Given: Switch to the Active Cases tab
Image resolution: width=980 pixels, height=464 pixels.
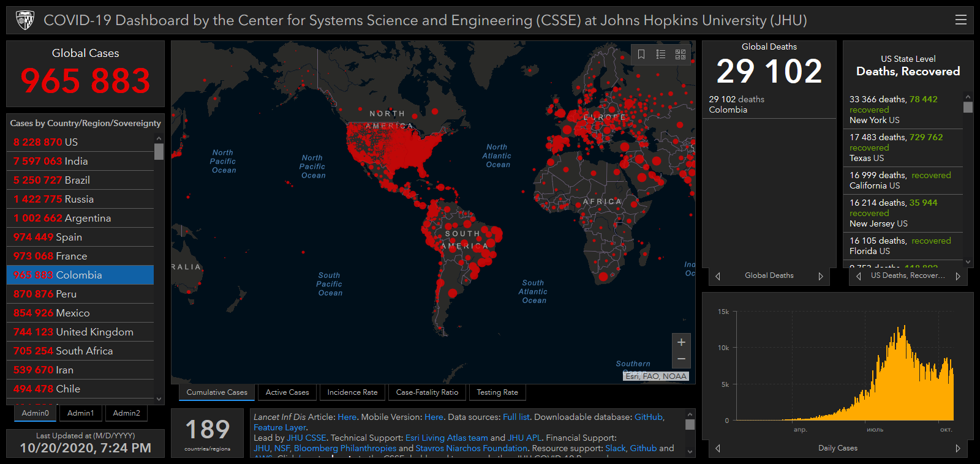Looking at the screenshot, I should pyautogui.click(x=287, y=392).
